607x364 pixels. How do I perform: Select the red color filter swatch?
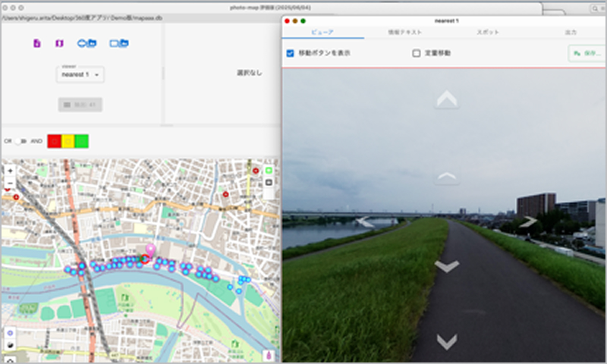pyautogui.click(x=54, y=141)
